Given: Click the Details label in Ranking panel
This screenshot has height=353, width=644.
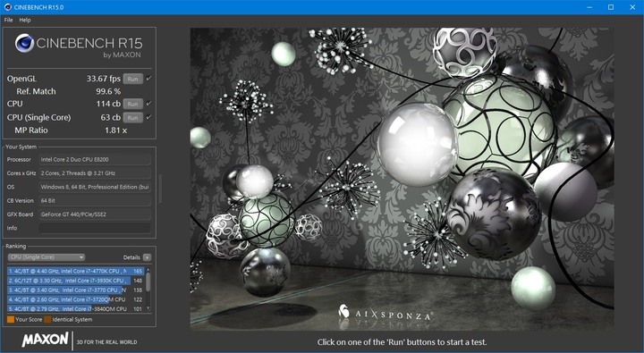Looking at the screenshot, I should coord(131,257).
